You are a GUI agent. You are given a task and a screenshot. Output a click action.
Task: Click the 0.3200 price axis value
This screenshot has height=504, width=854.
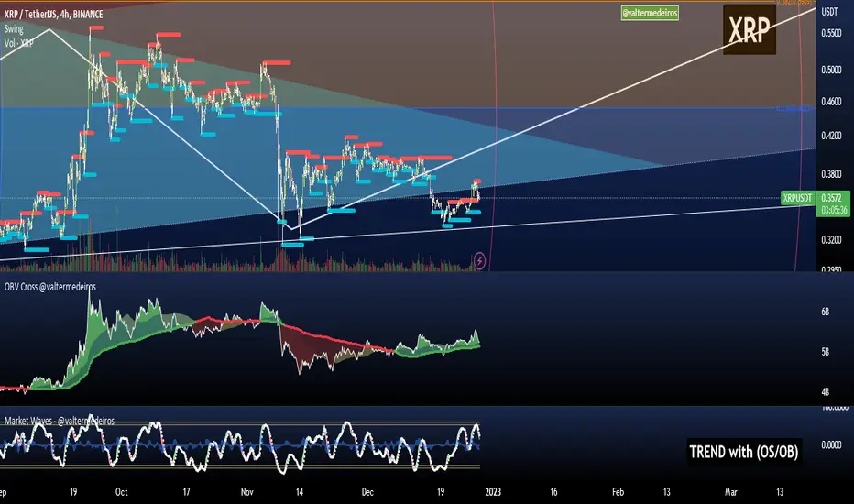click(831, 240)
